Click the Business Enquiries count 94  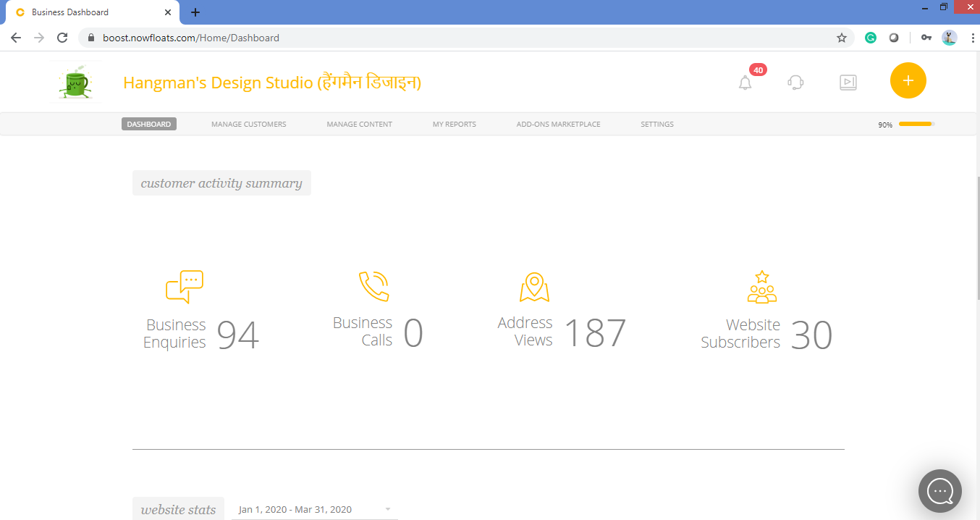237,335
